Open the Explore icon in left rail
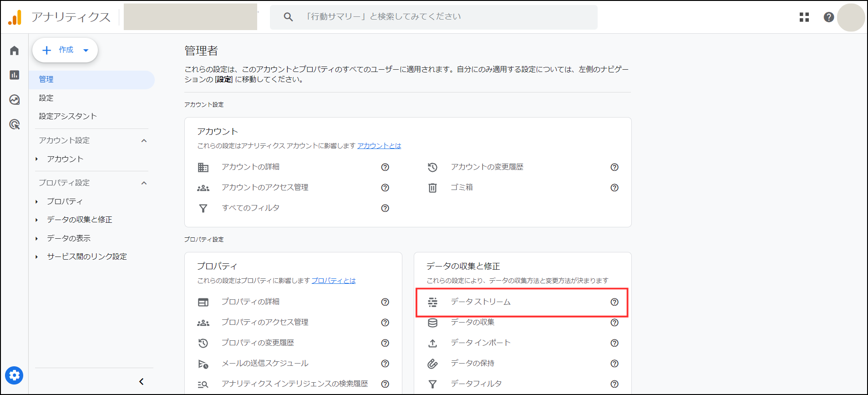The width and height of the screenshot is (868, 395). pos(14,99)
